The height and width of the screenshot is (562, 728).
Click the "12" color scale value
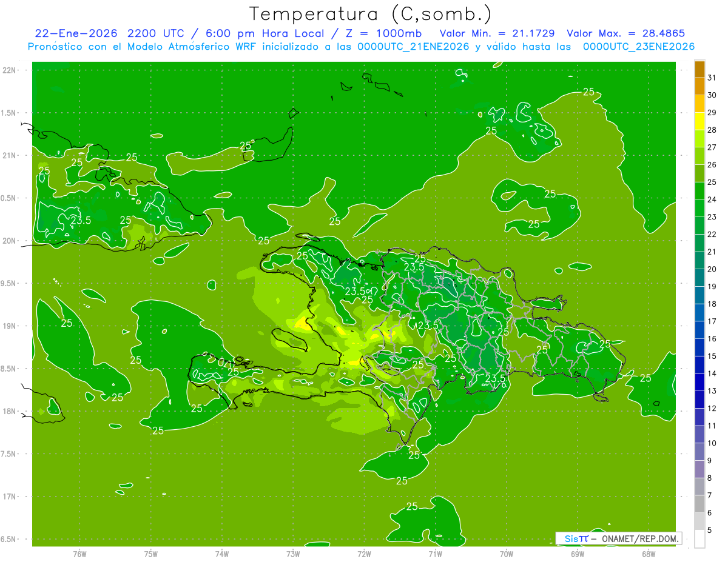pos(712,409)
